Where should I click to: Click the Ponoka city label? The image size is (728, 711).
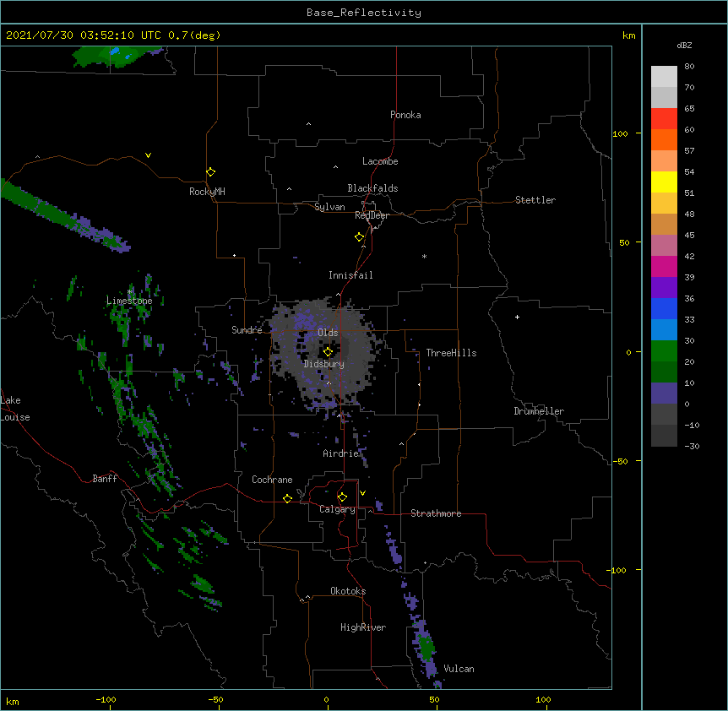(x=405, y=115)
